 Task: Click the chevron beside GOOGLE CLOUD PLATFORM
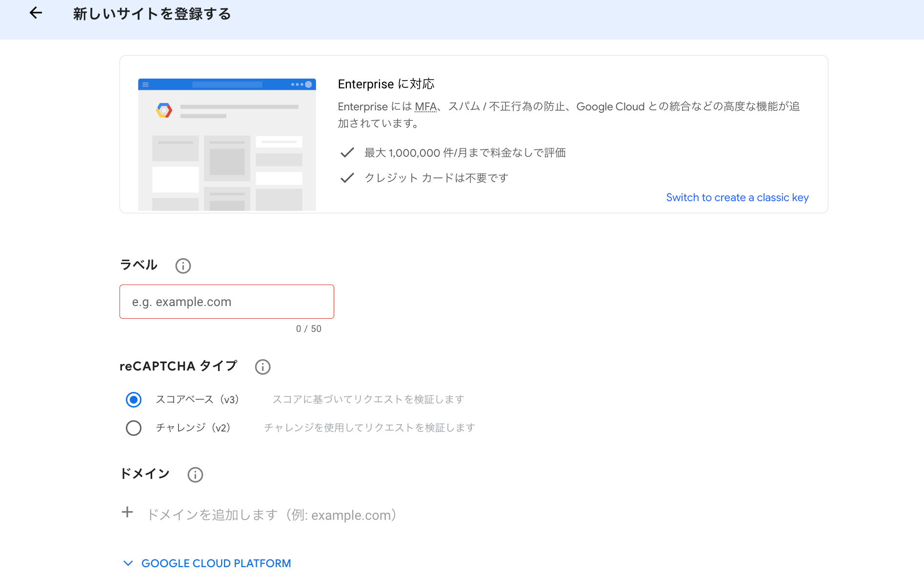[128, 563]
